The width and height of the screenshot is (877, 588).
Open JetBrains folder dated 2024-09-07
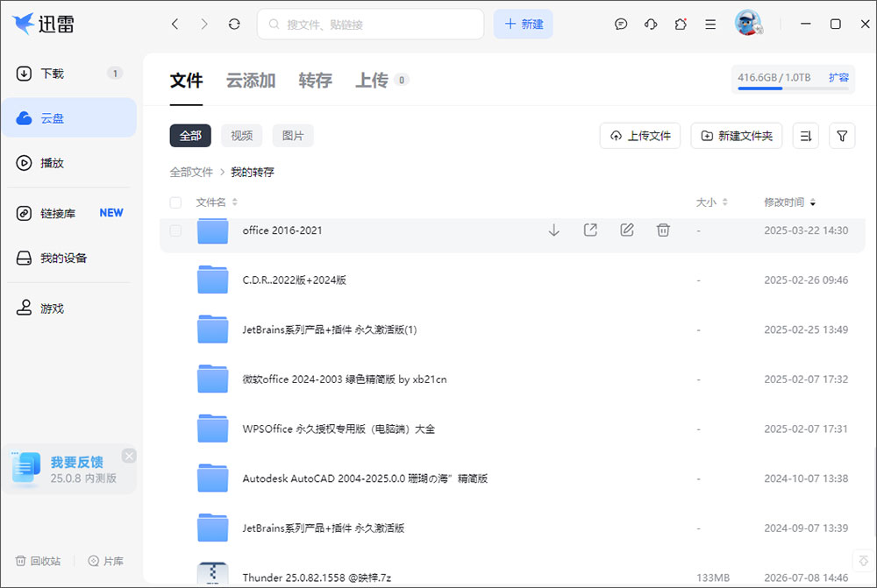[512, 528]
